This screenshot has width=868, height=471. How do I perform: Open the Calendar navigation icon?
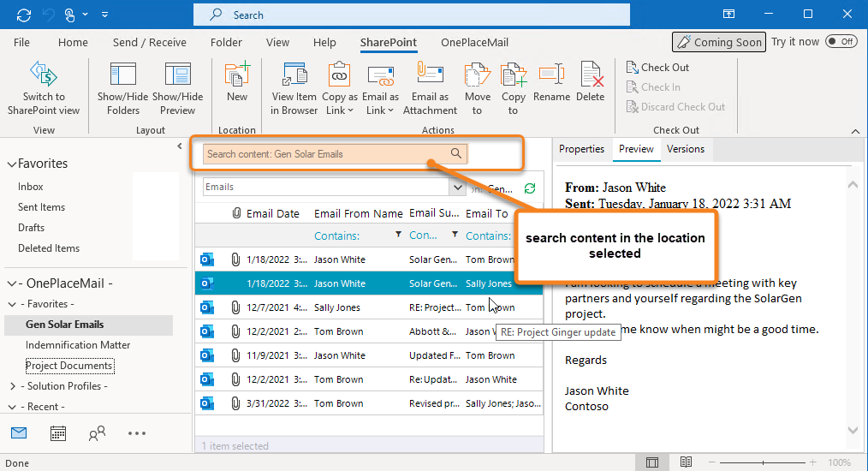tap(58, 432)
